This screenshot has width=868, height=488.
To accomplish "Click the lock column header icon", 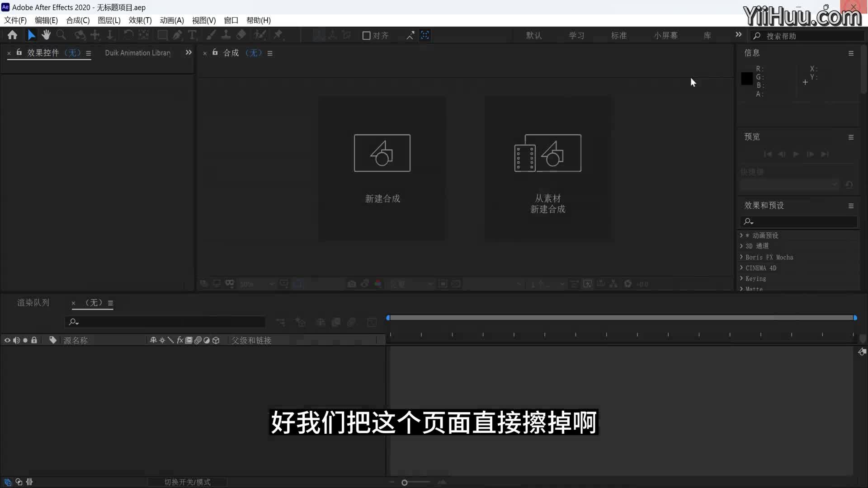I will tap(34, 340).
